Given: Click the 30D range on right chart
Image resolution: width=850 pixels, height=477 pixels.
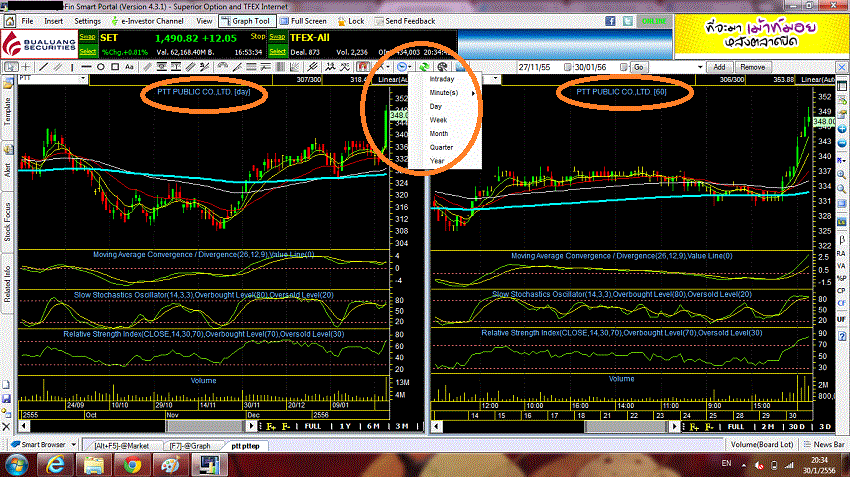Looking at the screenshot, I should (797, 427).
